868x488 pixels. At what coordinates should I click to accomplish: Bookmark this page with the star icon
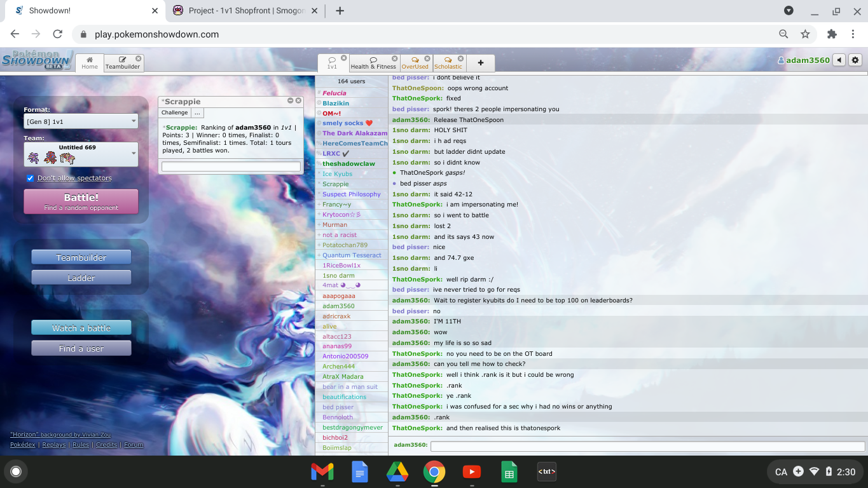tap(805, 34)
